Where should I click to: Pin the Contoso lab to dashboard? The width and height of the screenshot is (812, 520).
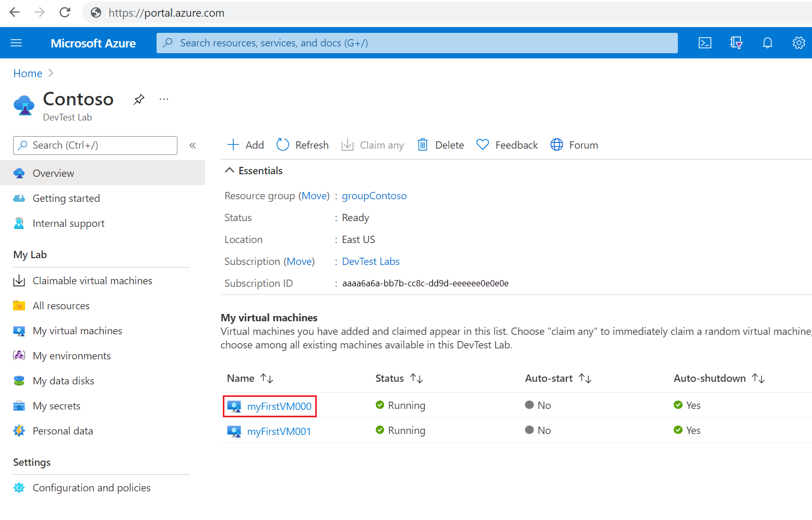click(x=139, y=99)
